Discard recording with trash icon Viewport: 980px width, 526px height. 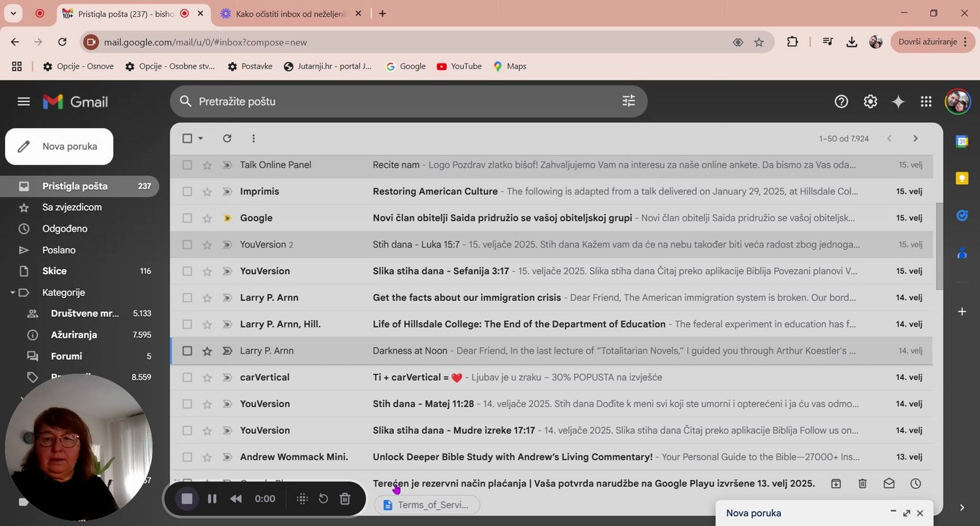[345, 499]
